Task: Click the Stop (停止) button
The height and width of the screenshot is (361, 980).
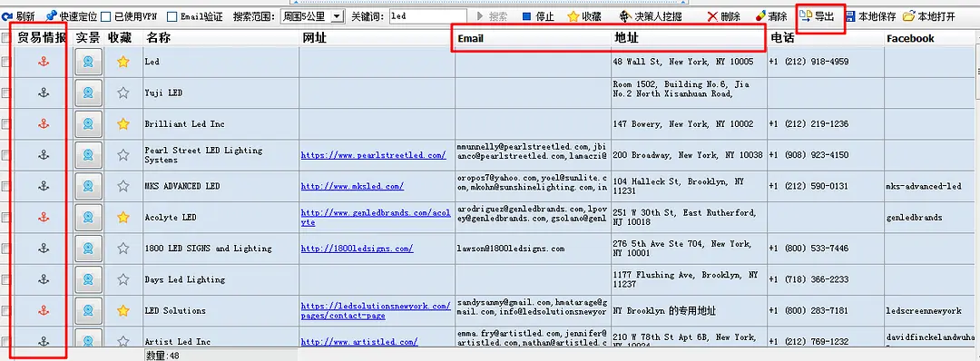Action: coord(538,17)
